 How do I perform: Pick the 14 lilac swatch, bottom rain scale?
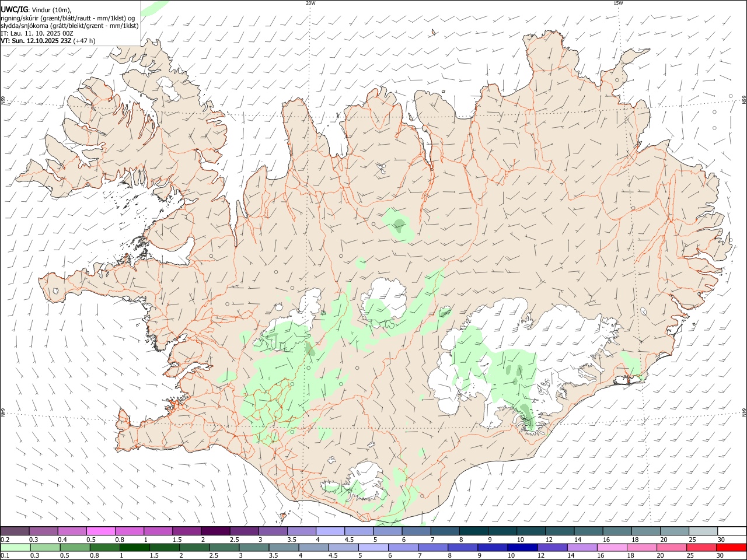pos(582,547)
